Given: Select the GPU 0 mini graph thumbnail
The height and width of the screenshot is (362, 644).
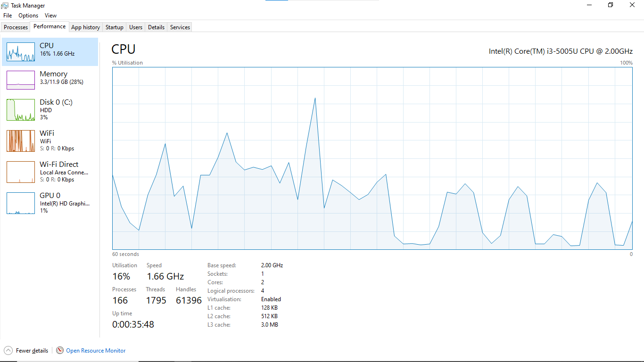Looking at the screenshot, I should (21, 203).
